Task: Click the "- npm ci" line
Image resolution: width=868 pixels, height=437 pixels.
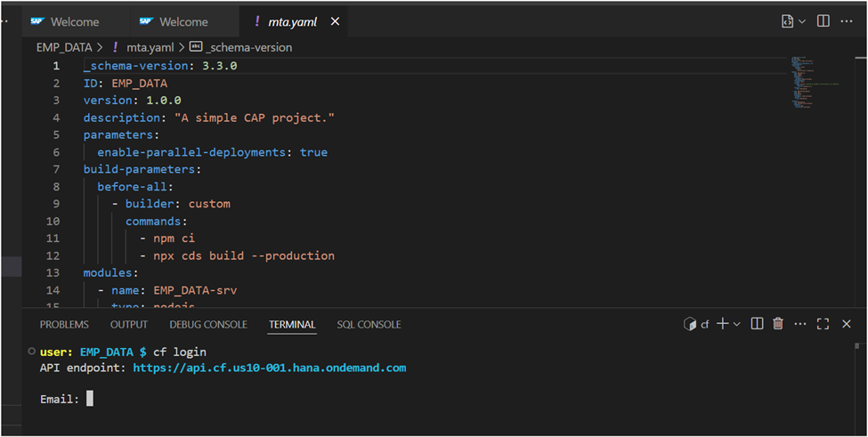Action: click(167, 239)
